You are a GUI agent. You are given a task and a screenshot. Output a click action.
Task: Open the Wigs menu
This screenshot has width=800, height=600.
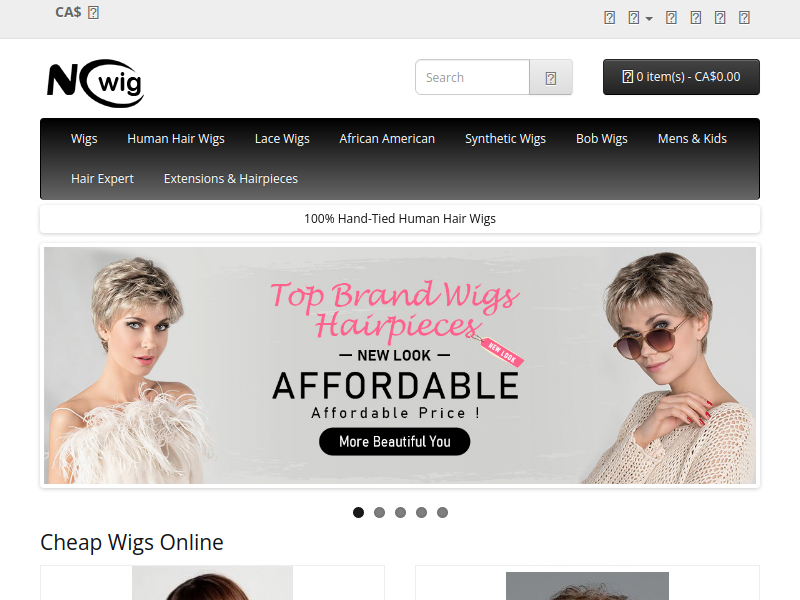tap(84, 139)
